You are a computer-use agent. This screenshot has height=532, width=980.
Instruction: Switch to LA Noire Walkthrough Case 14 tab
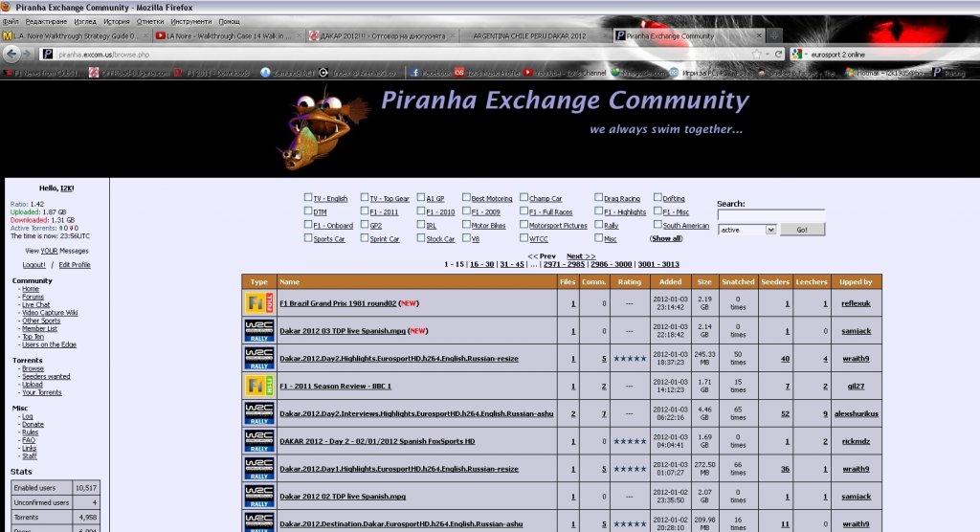click(228, 35)
